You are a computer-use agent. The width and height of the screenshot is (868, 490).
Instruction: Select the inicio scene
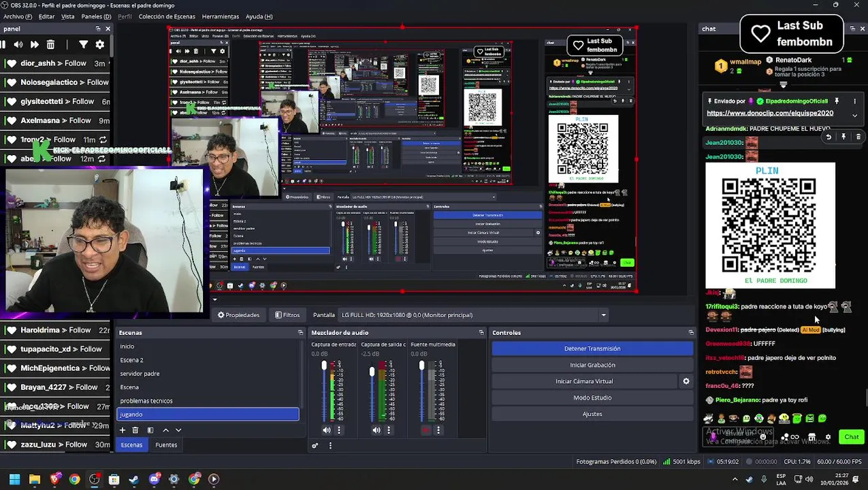[x=208, y=346]
